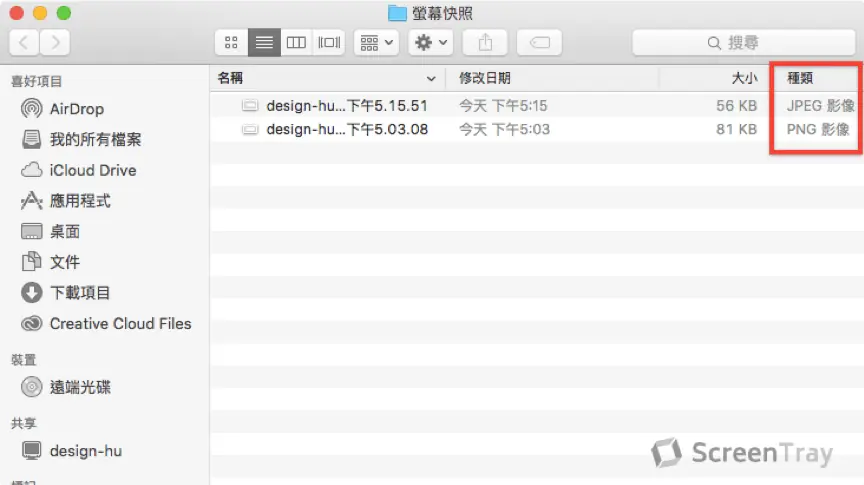Minimize the window with yellow button
The width and height of the screenshot is (864, 485).
click(x=40, y=13)
